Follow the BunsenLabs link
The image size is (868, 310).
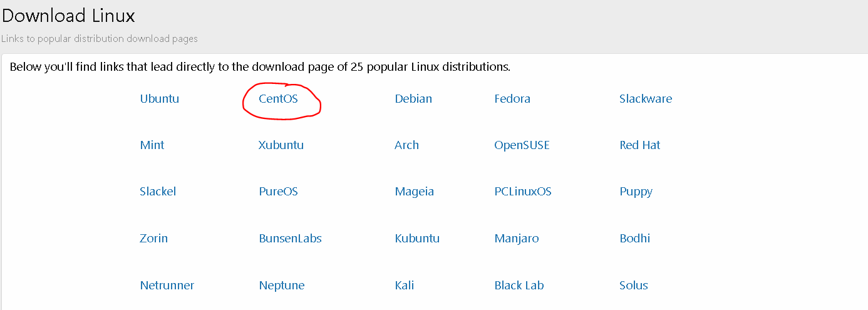pyautogui.click(x=291, y=238)
